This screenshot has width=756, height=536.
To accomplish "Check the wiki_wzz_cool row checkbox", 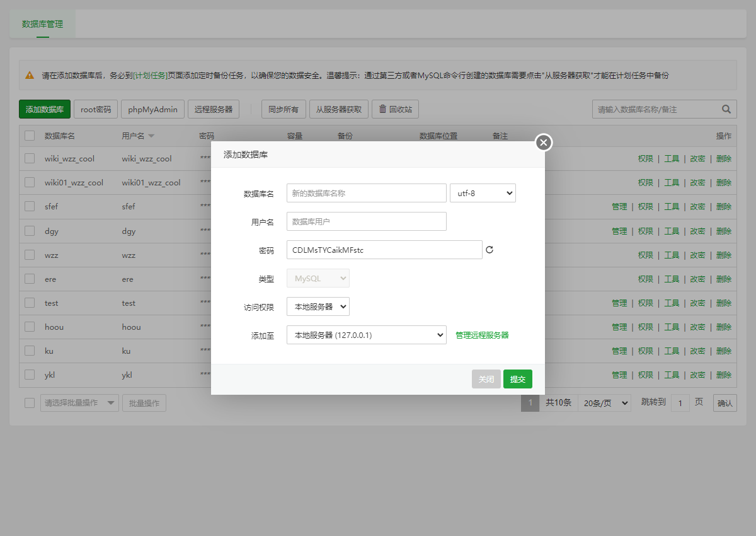I will [29, 158].
